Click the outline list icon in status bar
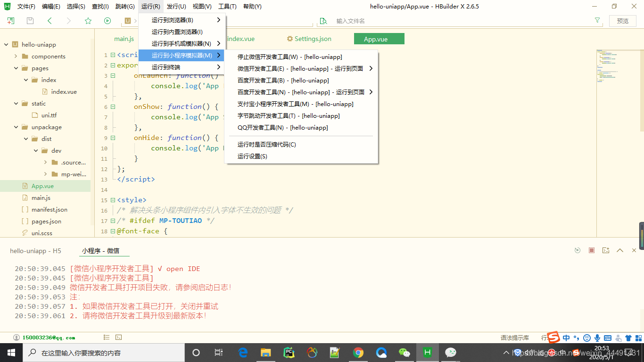Screen dimensions: 644x362 [x=107, y=337]
